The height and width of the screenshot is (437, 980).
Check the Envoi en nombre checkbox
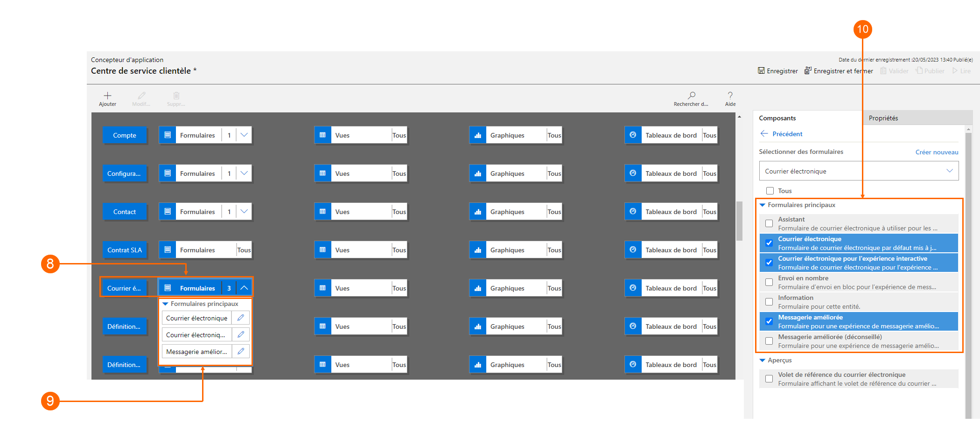tap(769, 282)
